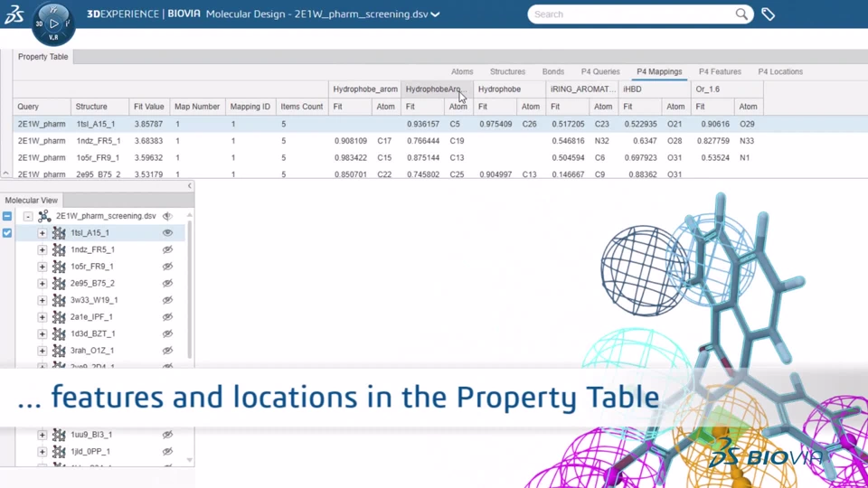Expand the 1o5r_FR9_1 tree node
Image resolution: width=868 pixels, height=488 pixels.
coord(42,267)
